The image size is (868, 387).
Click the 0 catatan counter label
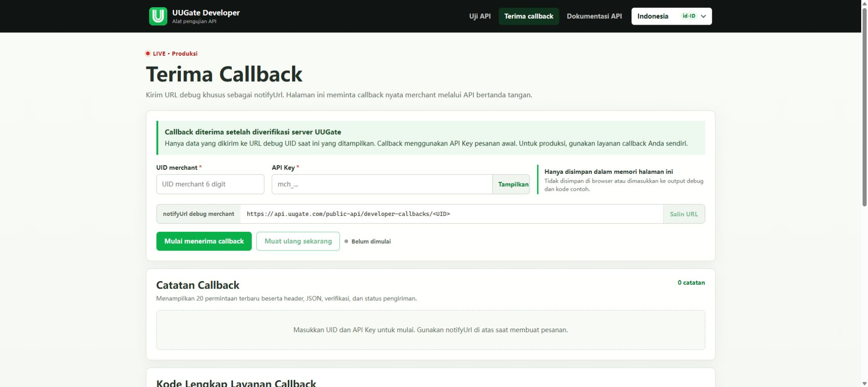[691, 282]
